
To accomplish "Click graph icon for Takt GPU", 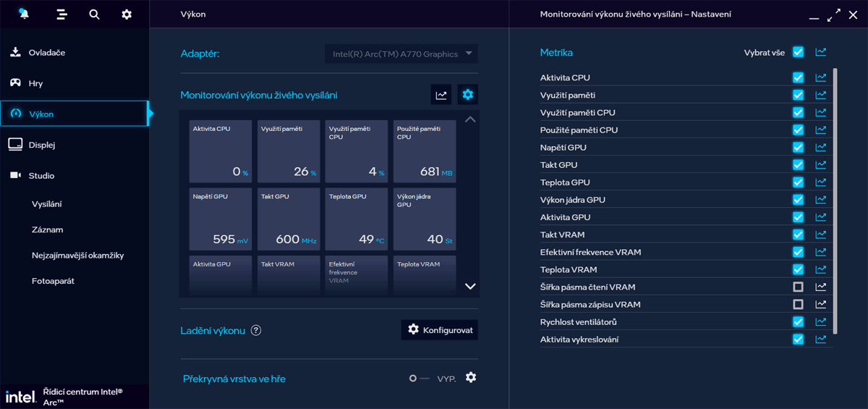I will coord(821,164).
